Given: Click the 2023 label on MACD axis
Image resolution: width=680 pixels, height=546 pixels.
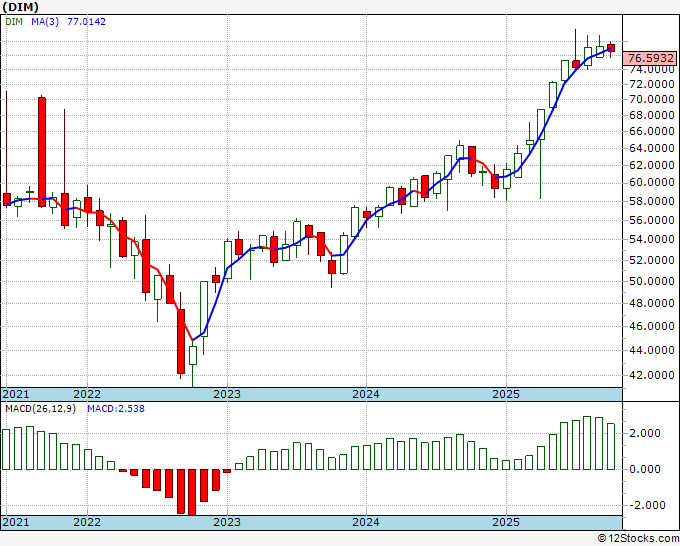Looking at the screenshot, I should click(x=227, y=522).
